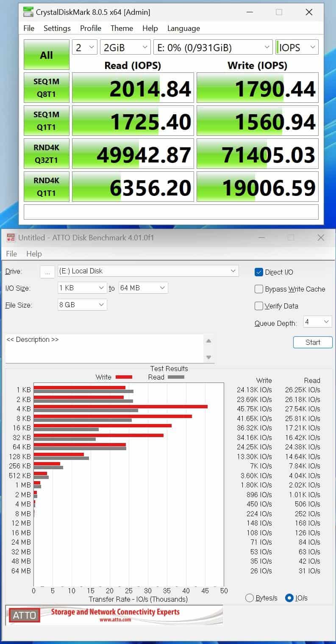Open the I/O Size end dropdown 64 MB
This screenshot has width=336, height=644.
[x=143, y=288]
